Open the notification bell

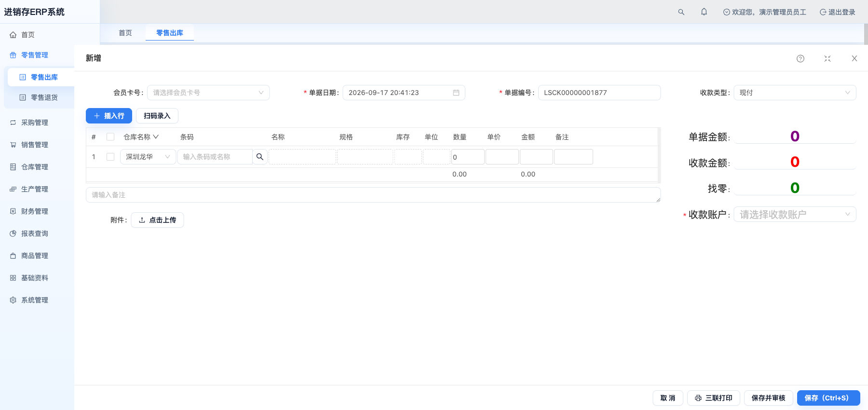[x=704, y=12]
